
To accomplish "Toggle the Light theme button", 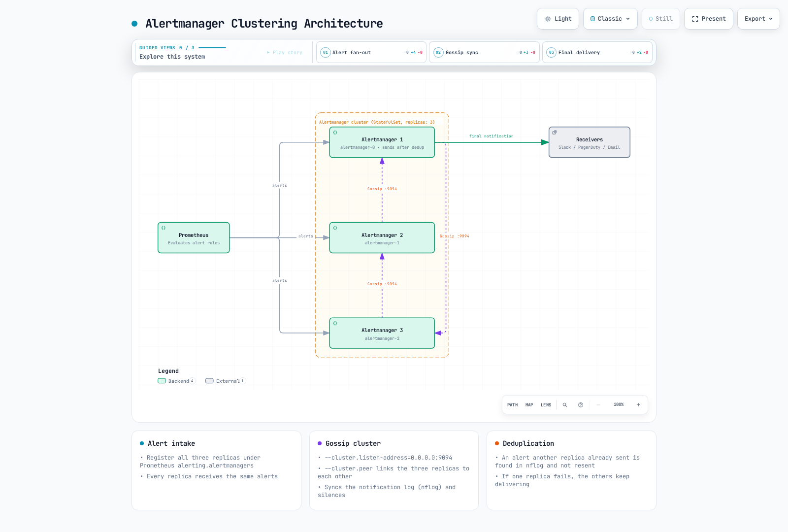I will point(558,19).
